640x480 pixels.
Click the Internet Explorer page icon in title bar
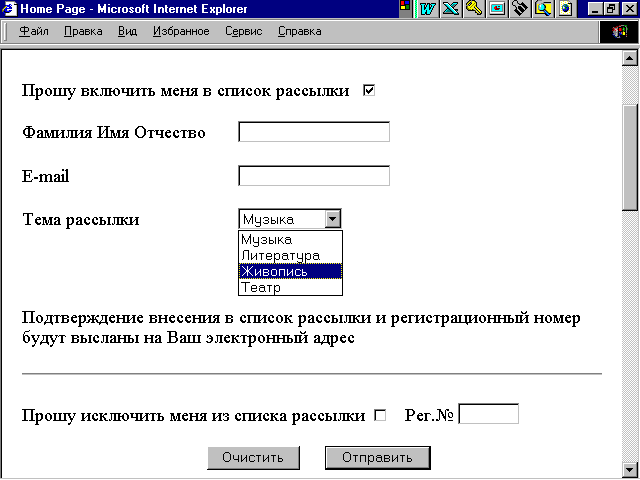pos(9,9)
